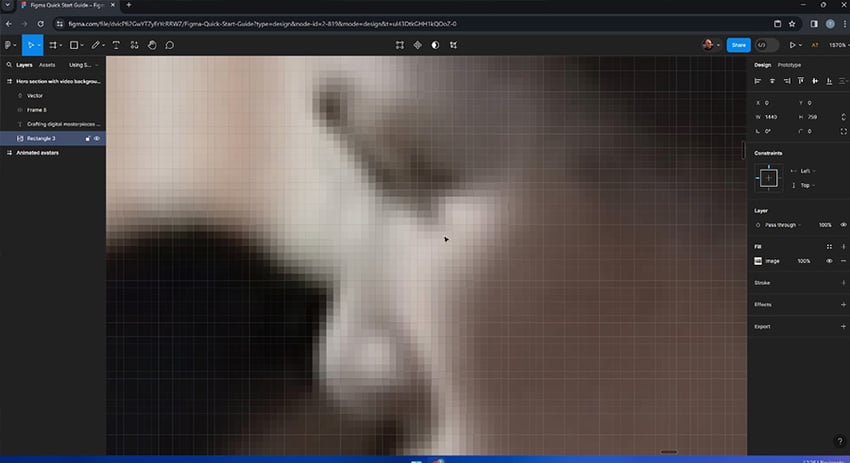Viewport: 850px width, 463px height.
Task: Select the Comment tool
Action: tap(170, 46)
